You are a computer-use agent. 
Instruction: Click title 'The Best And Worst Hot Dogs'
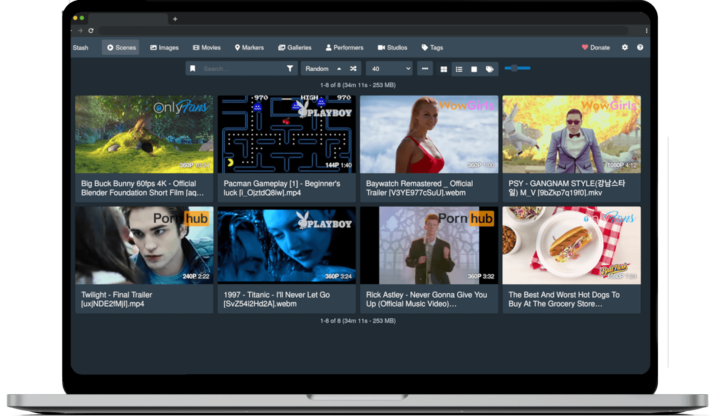pos(564,299)
